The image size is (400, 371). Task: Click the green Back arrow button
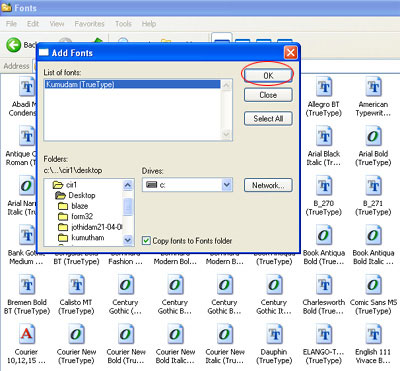[14, 45]
